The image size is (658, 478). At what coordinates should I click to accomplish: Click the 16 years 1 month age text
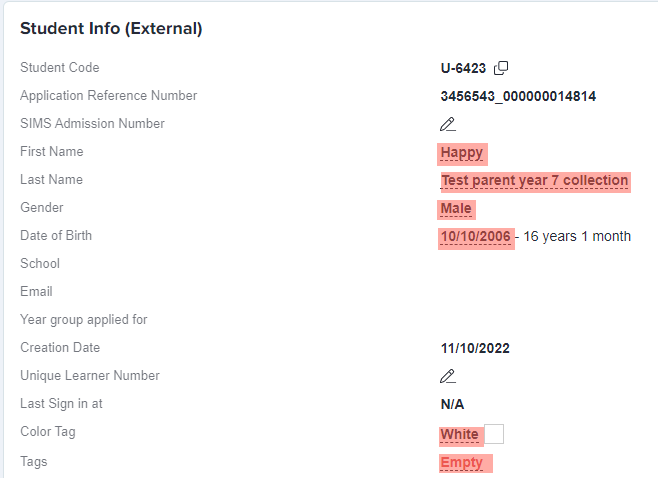click(x=577, y=237)
